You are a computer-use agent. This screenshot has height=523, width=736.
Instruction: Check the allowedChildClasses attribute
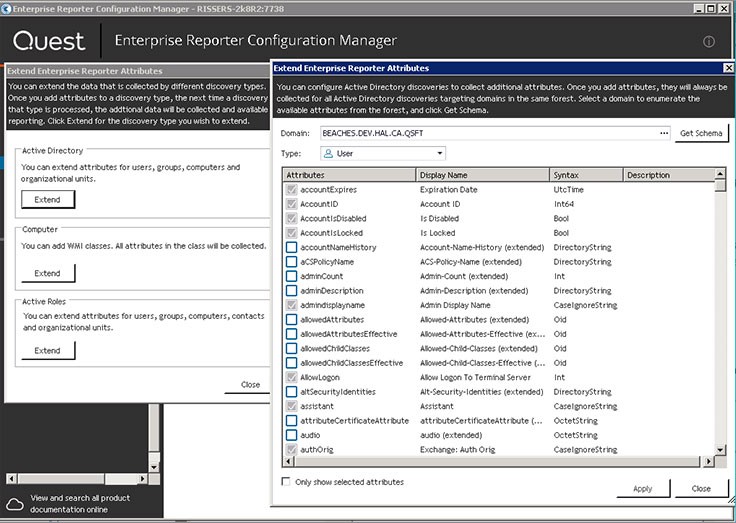[x=291, y=348]
